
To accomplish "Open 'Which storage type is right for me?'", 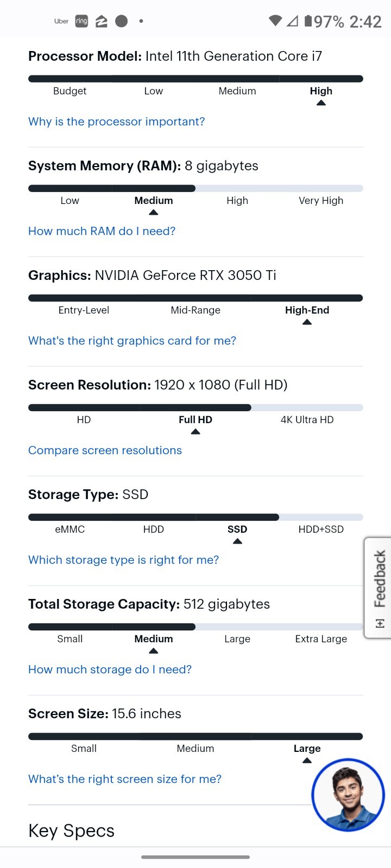I will tap(123, 560).
